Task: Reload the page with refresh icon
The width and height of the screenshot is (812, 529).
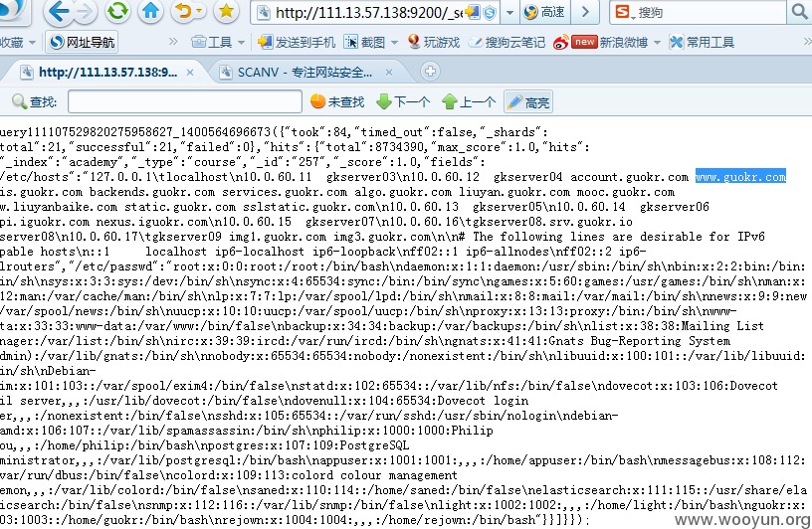Action: pos(117,11)
